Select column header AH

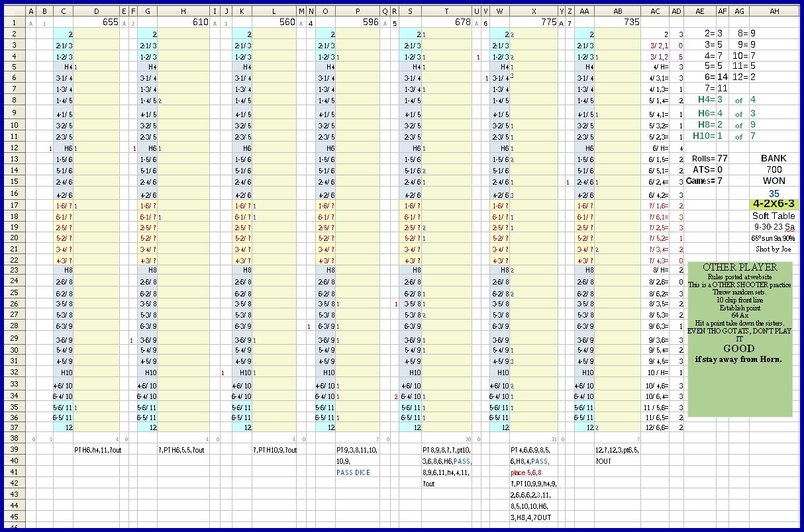tap(774, 11)
